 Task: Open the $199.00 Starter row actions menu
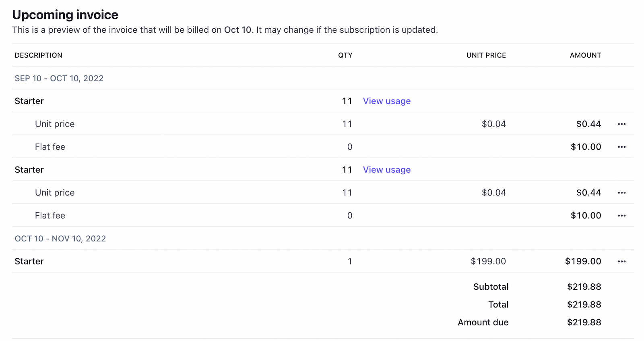tap(621, 262)
